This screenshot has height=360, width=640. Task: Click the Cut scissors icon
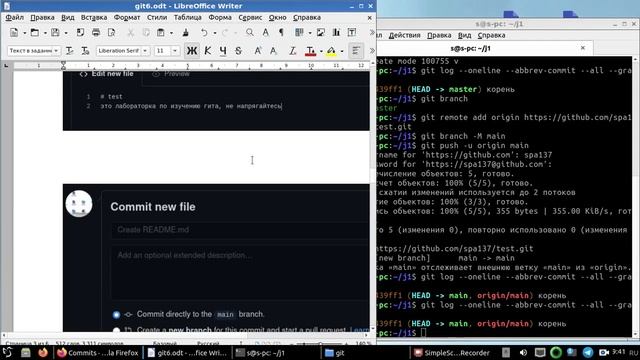[131, 33]
